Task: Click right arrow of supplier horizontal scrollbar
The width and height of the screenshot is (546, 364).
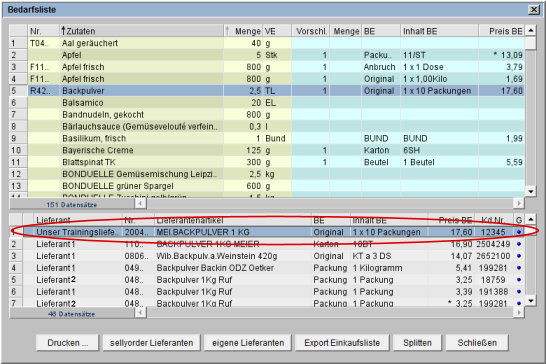Action: pos(519,312)
